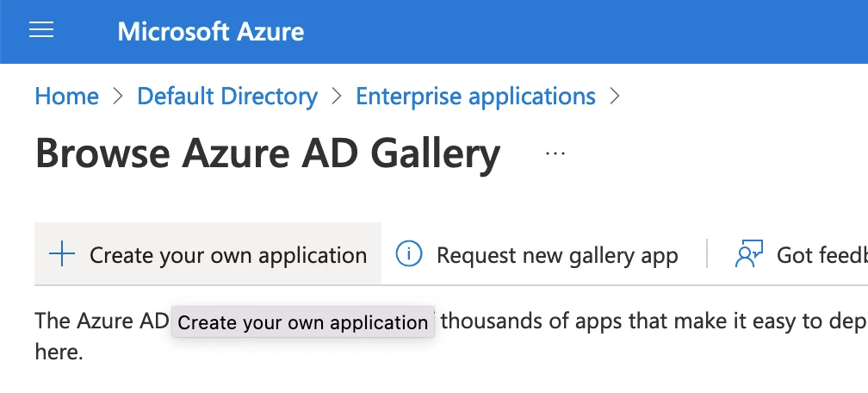The width and height of the screenshot is (868, 393).
Task: Click the Create your own application tooltip
Action: (303, 322)
